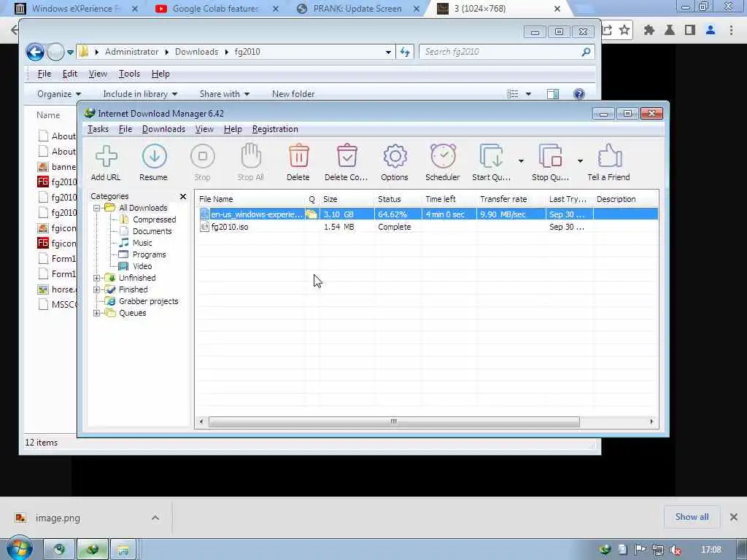Open the Registration menu
The height and width of the screenshot is (560, 747).
coord(275,129)
